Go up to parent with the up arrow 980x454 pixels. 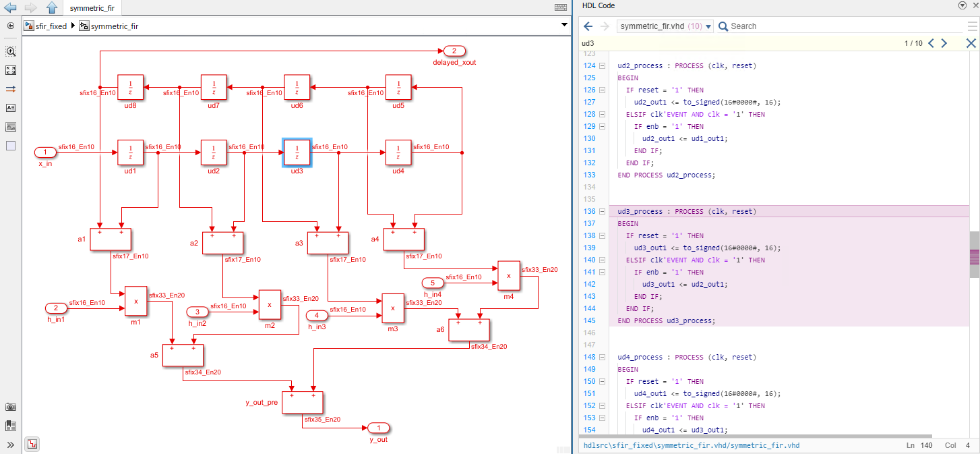point(52,8)
